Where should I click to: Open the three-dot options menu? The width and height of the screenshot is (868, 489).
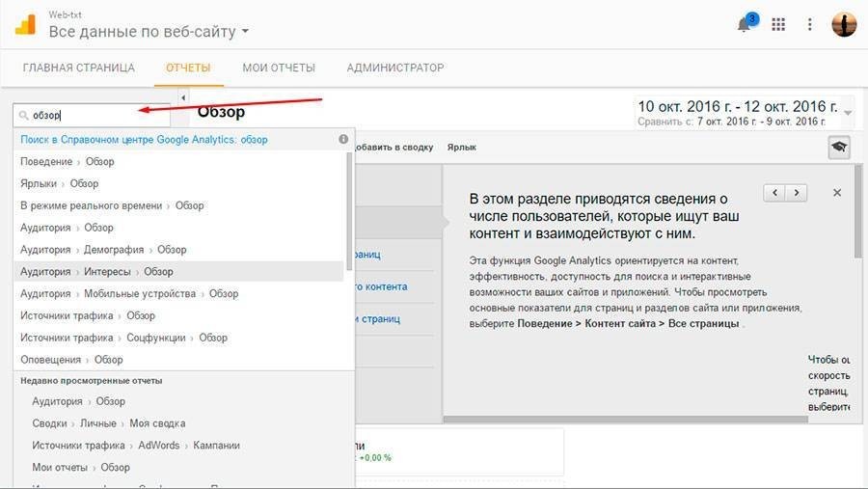click(x=810, y=24)
